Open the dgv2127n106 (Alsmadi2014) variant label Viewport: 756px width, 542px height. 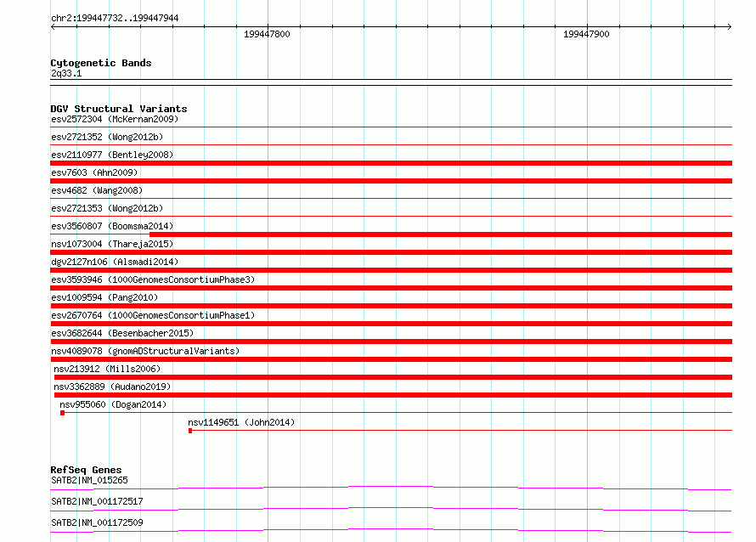click(115, 262)
